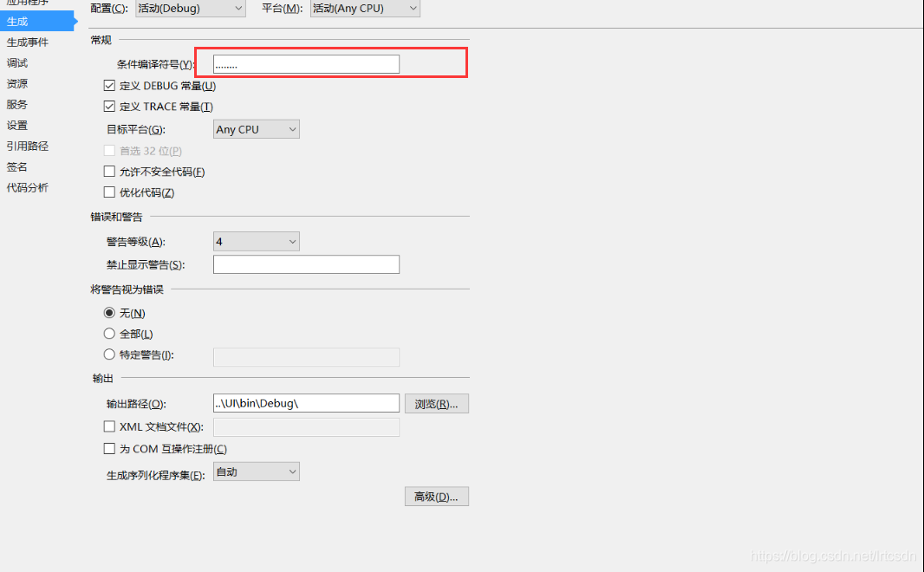Click the 条件编译符号 input field
Screen dimensions: 924x572
(x=306, y=64)
